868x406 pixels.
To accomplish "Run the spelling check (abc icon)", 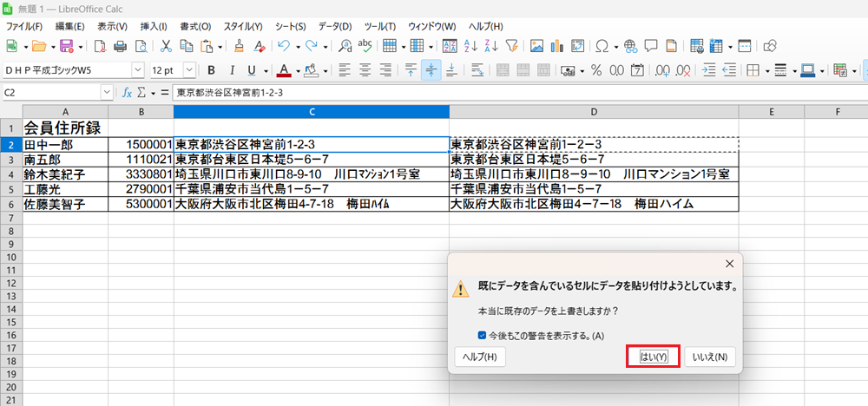I will (365, 46).
